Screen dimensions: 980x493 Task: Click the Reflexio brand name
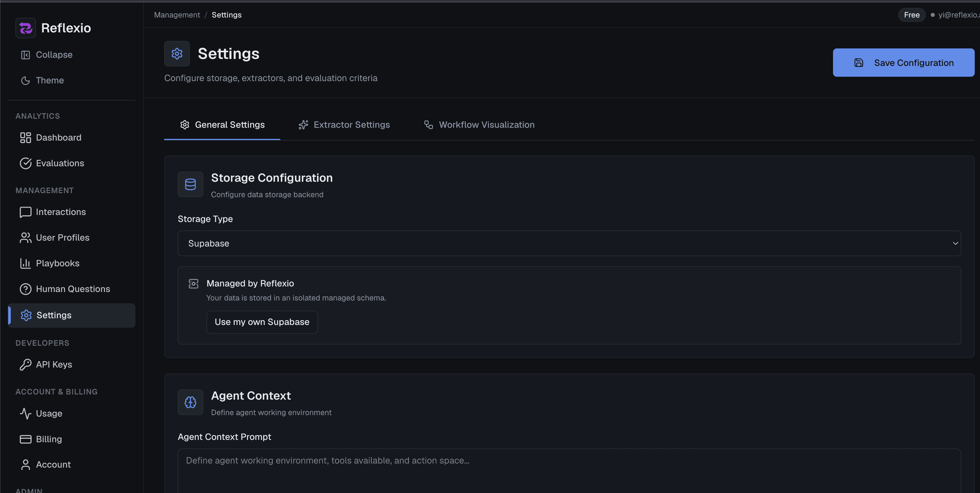[66, 28]
